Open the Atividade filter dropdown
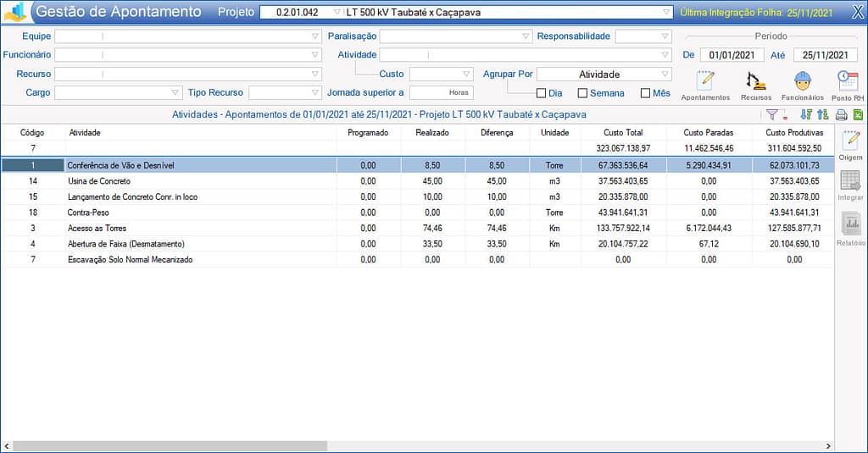Screen dimensions: 868x453 665,55
